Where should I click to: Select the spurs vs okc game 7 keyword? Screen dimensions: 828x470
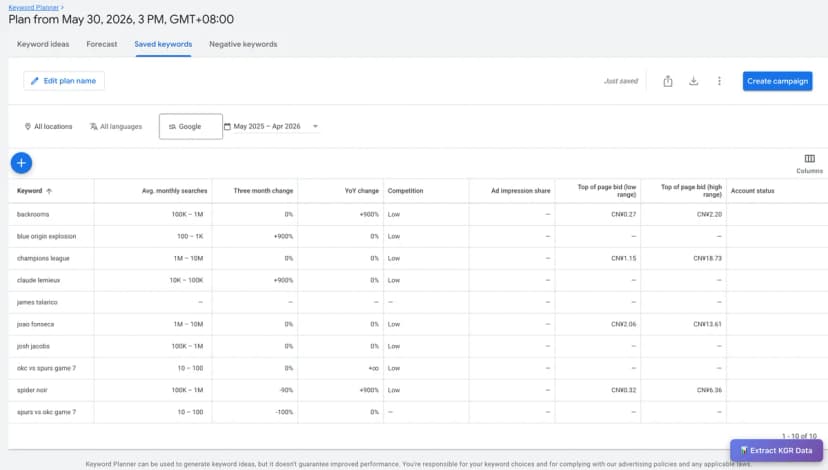coord(46,412)
